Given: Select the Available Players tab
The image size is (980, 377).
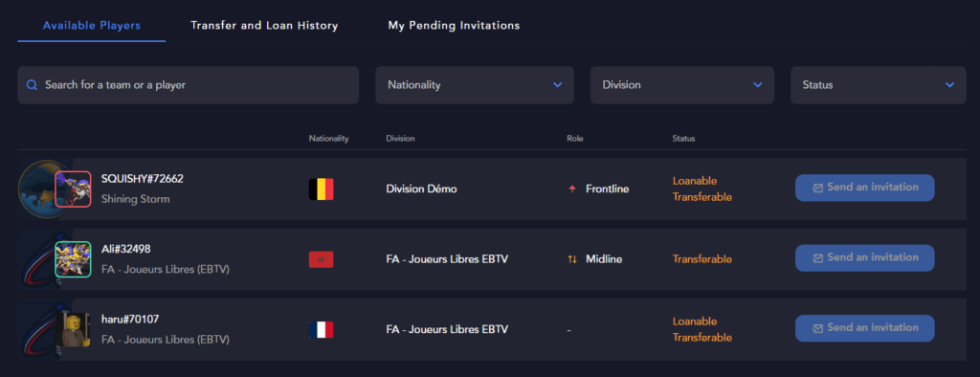Looking at the screenshot, I should click(x=92, y=26).
